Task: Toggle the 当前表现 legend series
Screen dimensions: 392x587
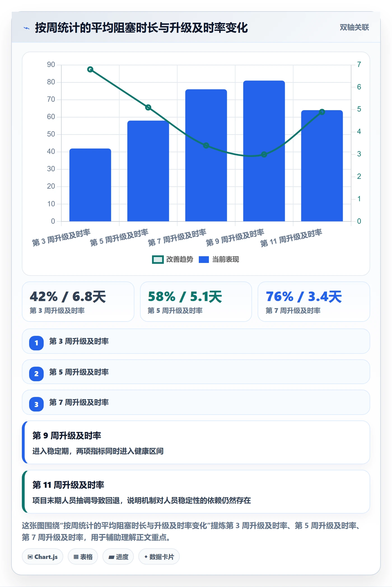Action: (x=219, y=260)
